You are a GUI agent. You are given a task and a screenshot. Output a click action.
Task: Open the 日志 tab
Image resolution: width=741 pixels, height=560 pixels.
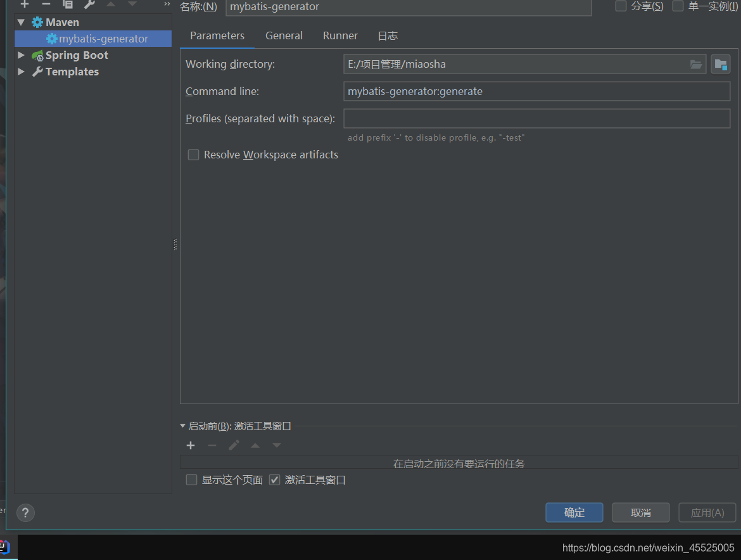[387, 35]
